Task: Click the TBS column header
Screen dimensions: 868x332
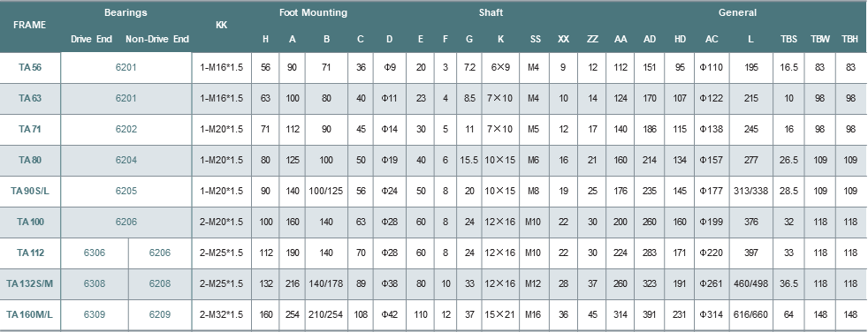Action: point(788,39)
